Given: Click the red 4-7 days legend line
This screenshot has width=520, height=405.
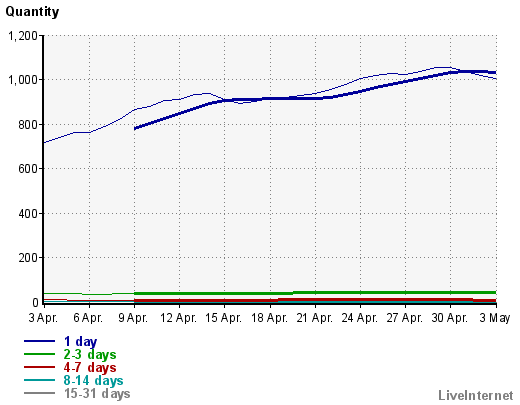Looking at the screenshot, I should click(x=39, y=367).
